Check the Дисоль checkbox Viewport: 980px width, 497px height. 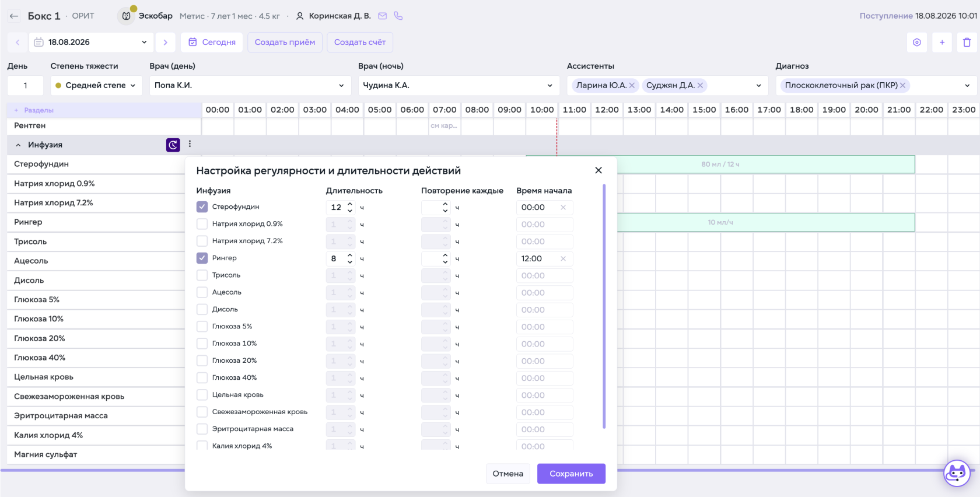point(202,309)
